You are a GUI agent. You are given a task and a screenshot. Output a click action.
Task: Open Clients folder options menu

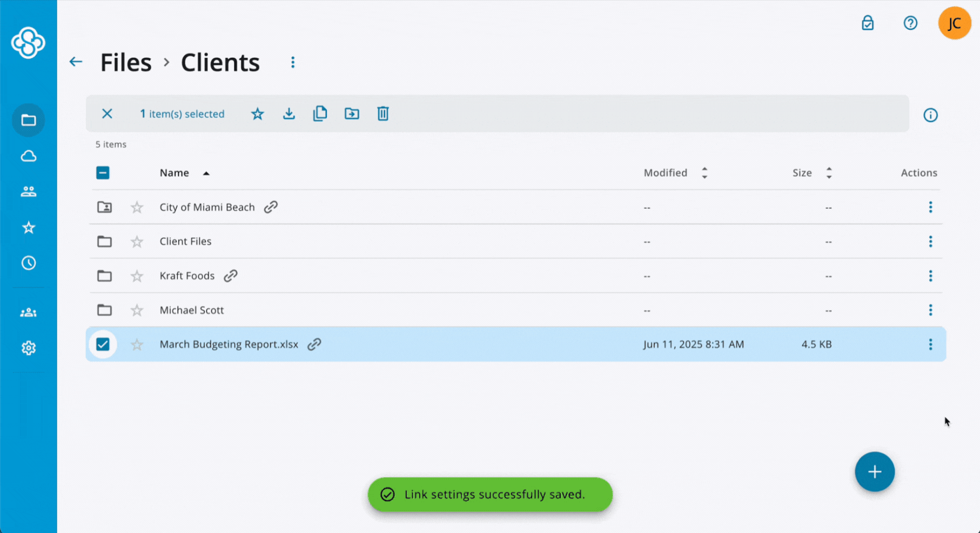pyautogui.click(x=293, y=63)
